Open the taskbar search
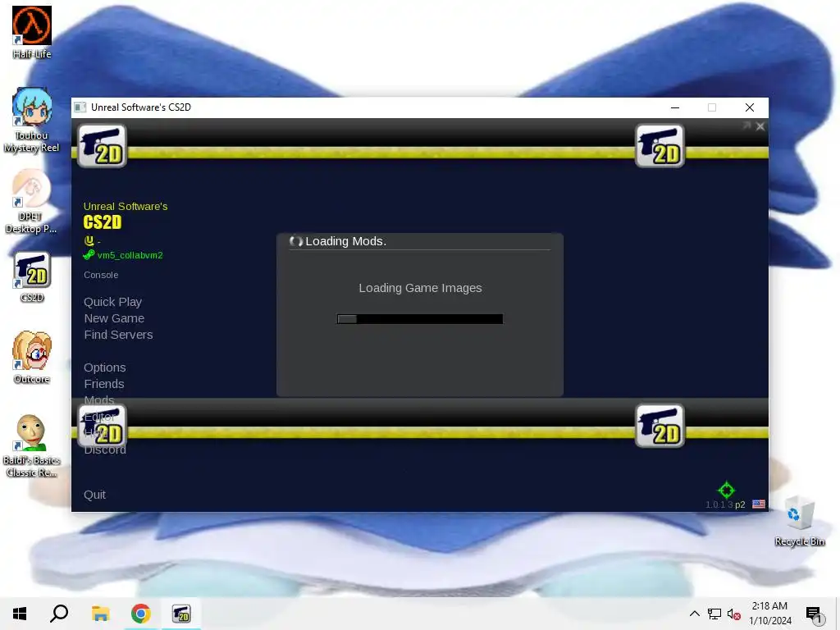This screenshot has height=630, width=840. 59,614
